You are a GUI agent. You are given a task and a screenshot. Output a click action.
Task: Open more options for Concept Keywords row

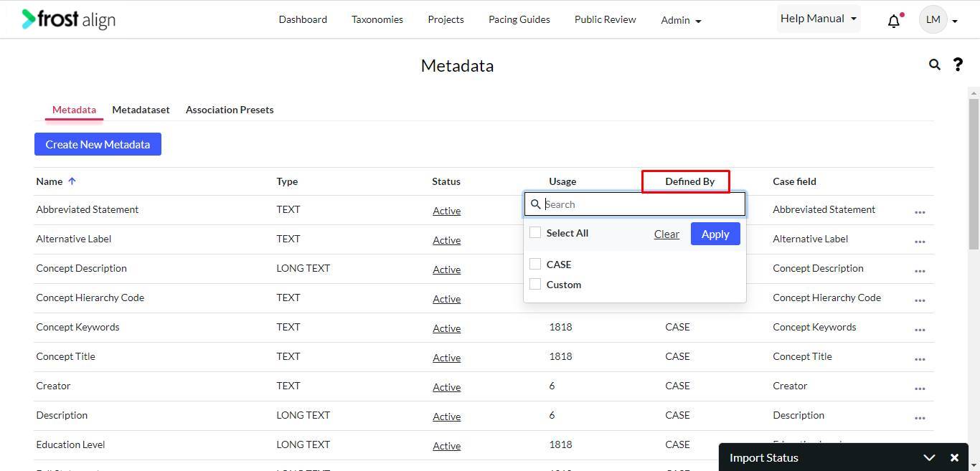tap(920, 330)
